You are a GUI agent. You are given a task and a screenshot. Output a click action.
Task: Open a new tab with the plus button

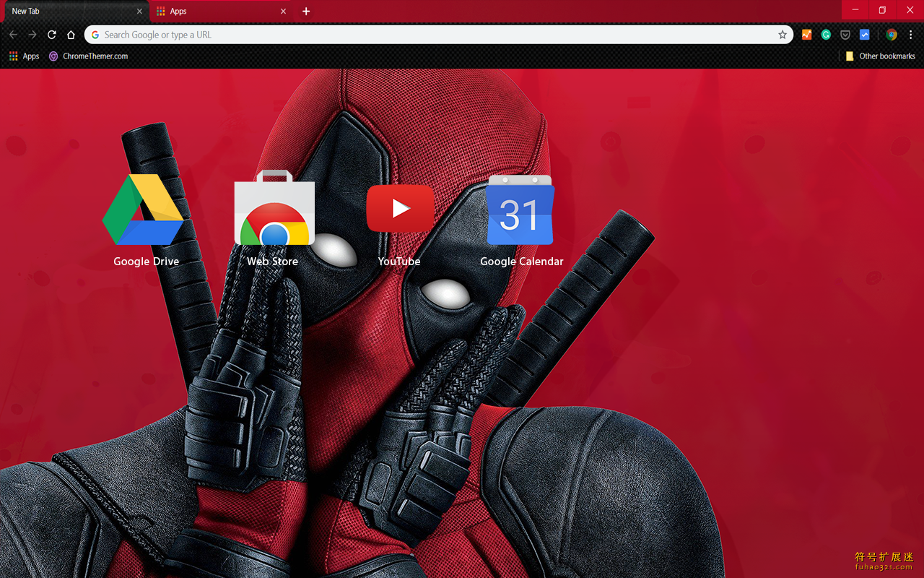click(x=306, y=12)
